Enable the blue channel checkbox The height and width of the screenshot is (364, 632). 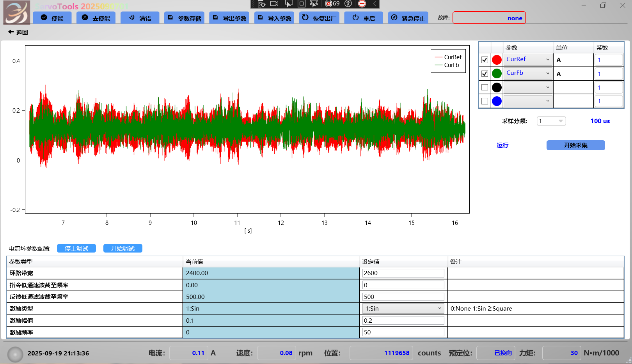click(485, 101)
